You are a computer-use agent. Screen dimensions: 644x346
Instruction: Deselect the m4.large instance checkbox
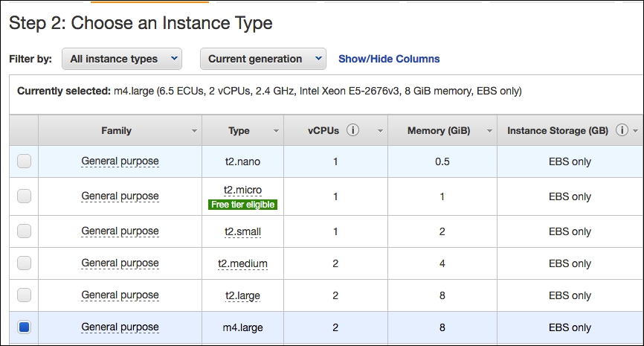[25, 327]
